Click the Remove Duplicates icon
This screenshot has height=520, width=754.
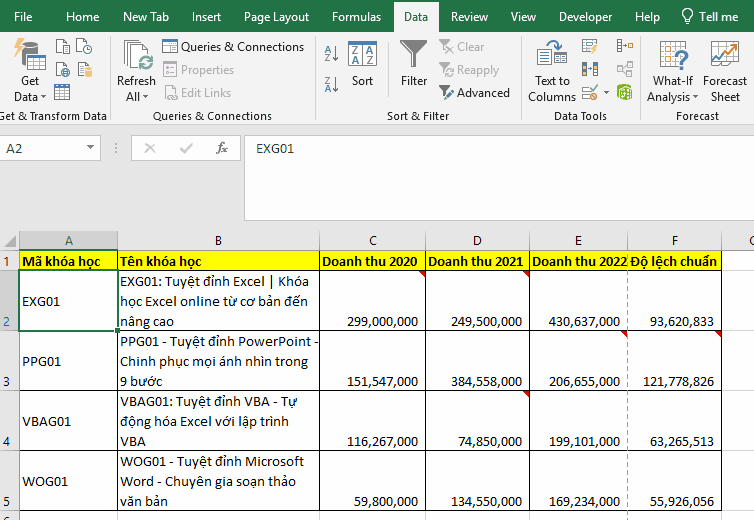tap(590, 69)
